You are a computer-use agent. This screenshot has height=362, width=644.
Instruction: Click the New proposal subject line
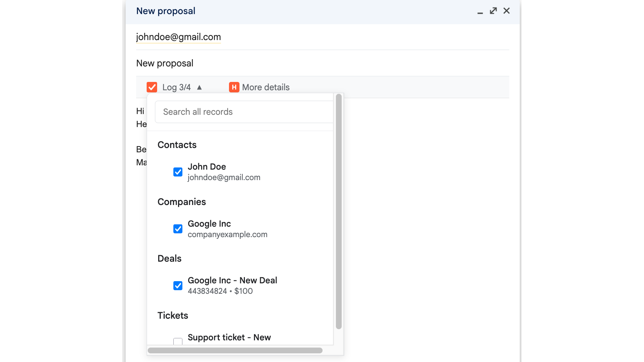coord(165,63)
